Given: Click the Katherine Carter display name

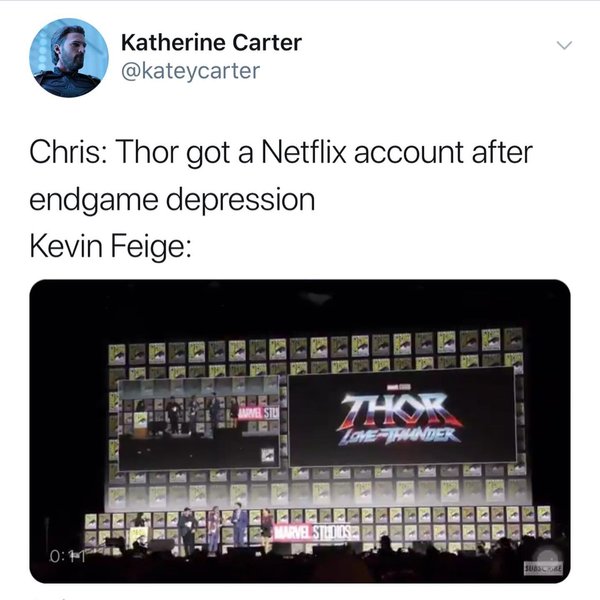Looking at the screenshot, I should point(211,42).
